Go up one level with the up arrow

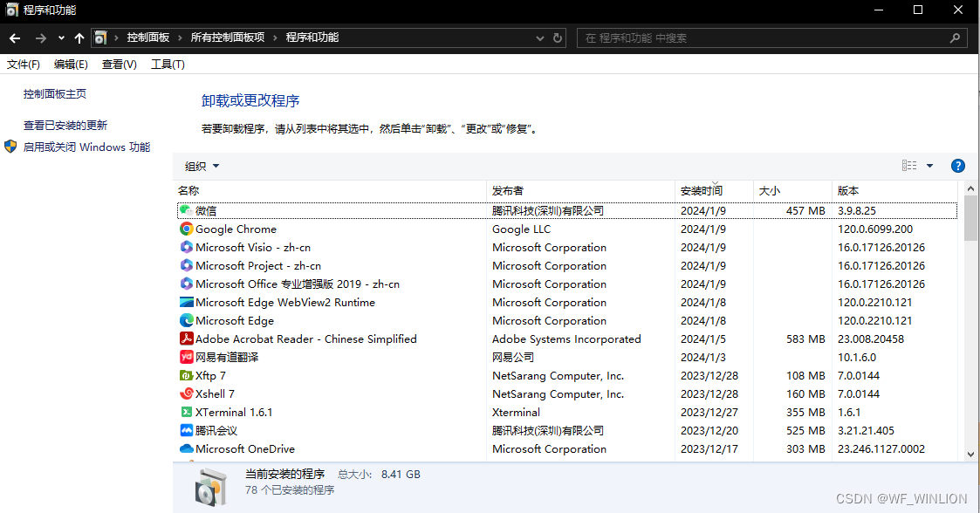(79, 38)
